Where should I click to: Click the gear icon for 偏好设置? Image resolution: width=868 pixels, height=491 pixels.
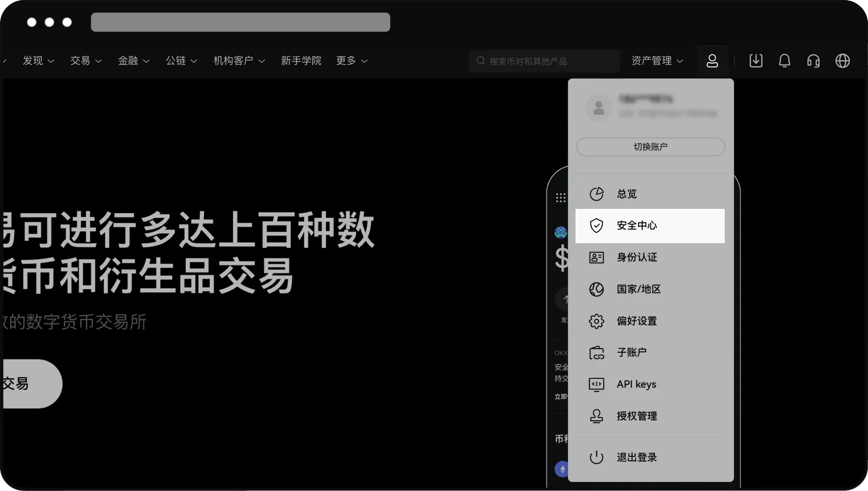[x=597, y=321]
